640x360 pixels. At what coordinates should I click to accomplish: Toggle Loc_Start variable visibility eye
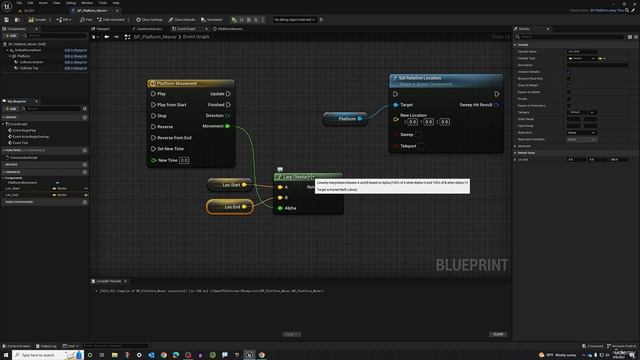pos(86,189)
